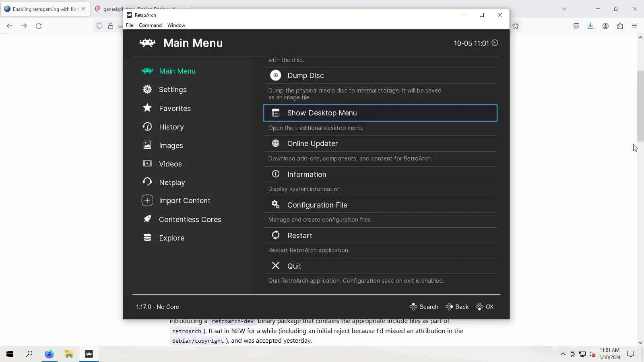Click the Videos film icon
The width and height of the screenshot is (644, 362).
point(147,163)
